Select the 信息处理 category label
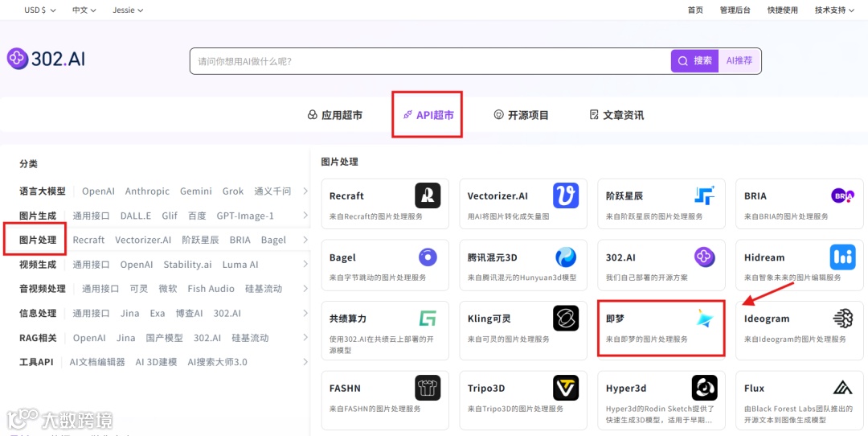This screenshot has width=868, height=436. coord(38,313)
